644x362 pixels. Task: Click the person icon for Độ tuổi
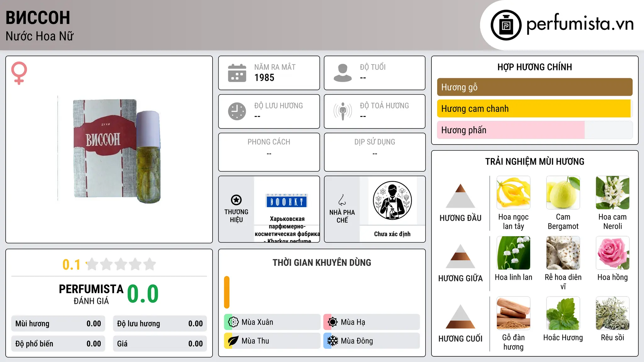342,73
